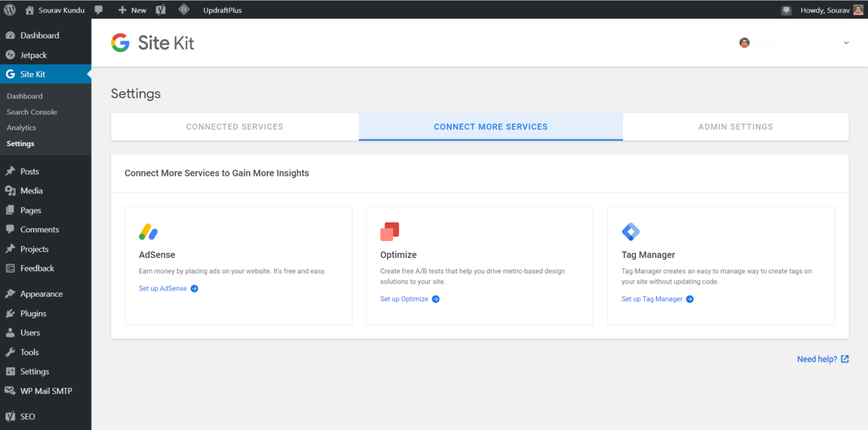Open Analytics submenu item

click(x=21, y=128)
